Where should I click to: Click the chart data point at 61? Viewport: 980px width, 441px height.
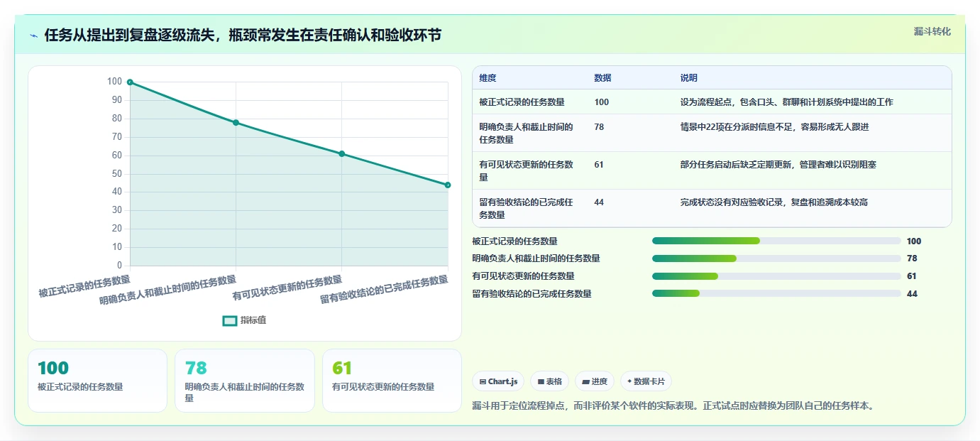point(341,154)
